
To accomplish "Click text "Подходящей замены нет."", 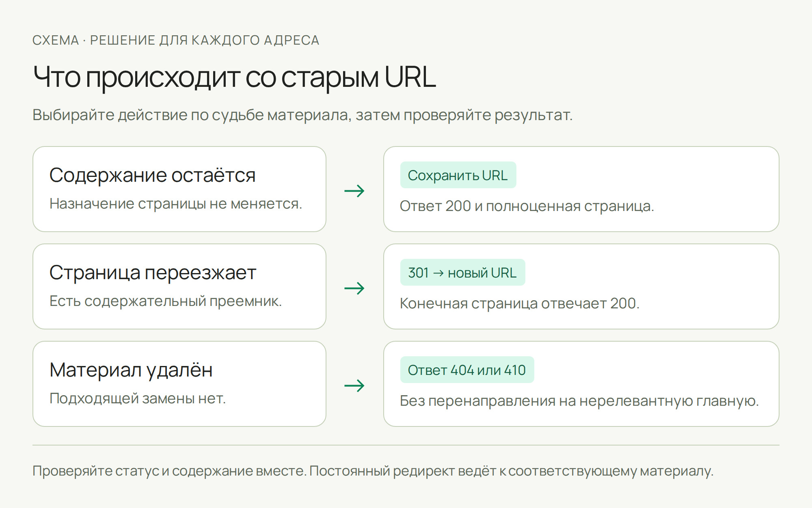I will [x=138, y=398].
